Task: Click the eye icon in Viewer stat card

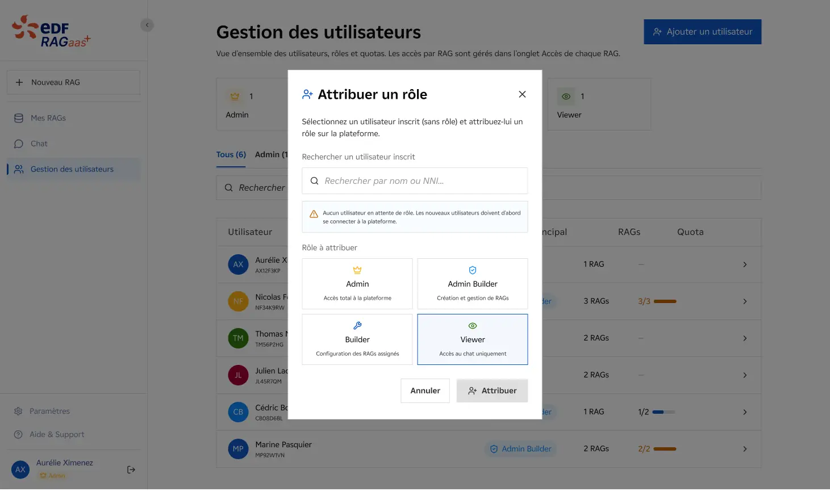Action: [x=566, y=96]
